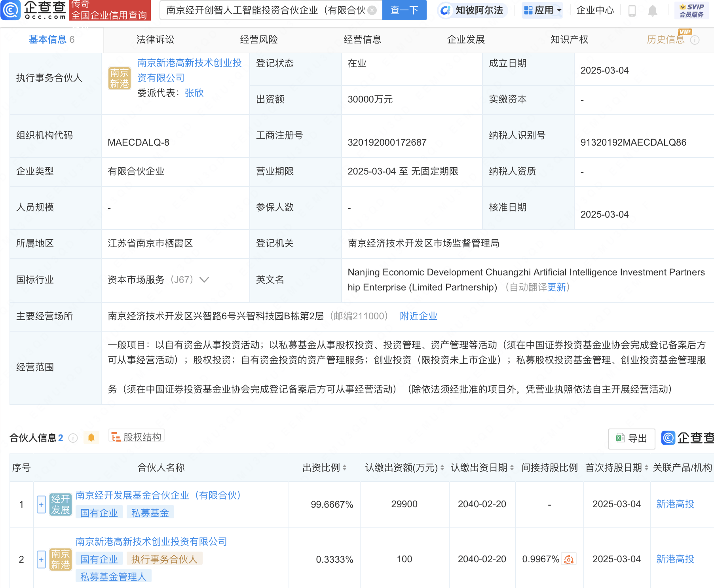Click 国有企业 tag in row 2
Viewport: 714px width, 588px height.
[99, 560]
